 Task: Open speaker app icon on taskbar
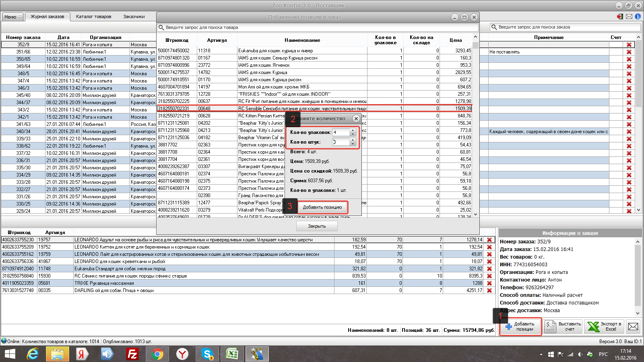[107, 354]
